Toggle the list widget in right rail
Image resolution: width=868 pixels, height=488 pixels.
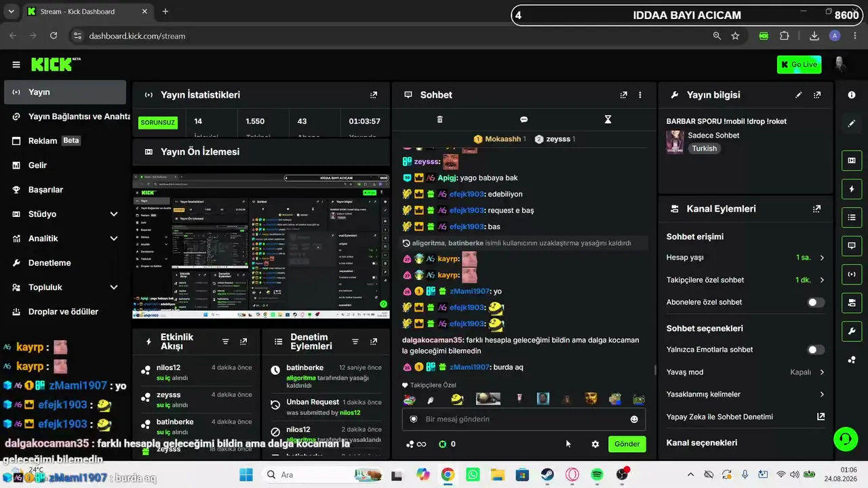point(852,217)
